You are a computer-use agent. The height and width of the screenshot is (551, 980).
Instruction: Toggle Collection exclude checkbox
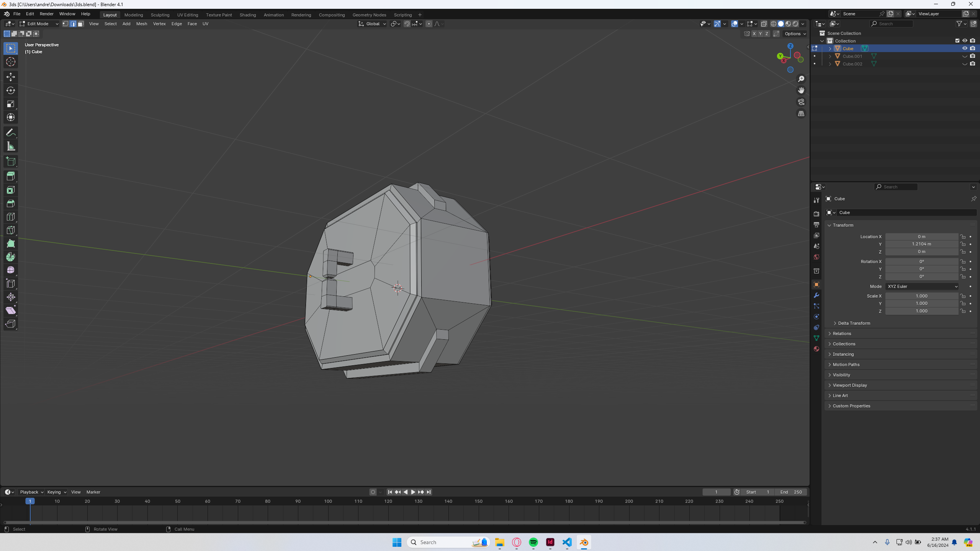957,41
